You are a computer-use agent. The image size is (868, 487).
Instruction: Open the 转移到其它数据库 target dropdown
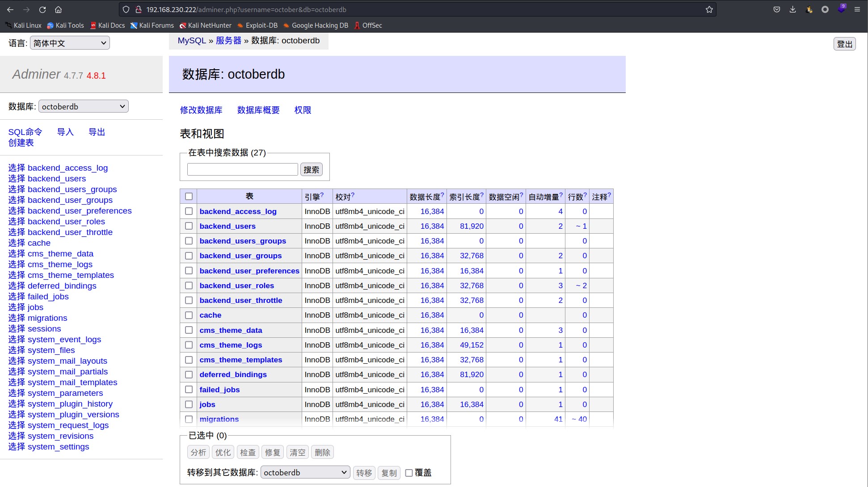click(x=305, y=472)
